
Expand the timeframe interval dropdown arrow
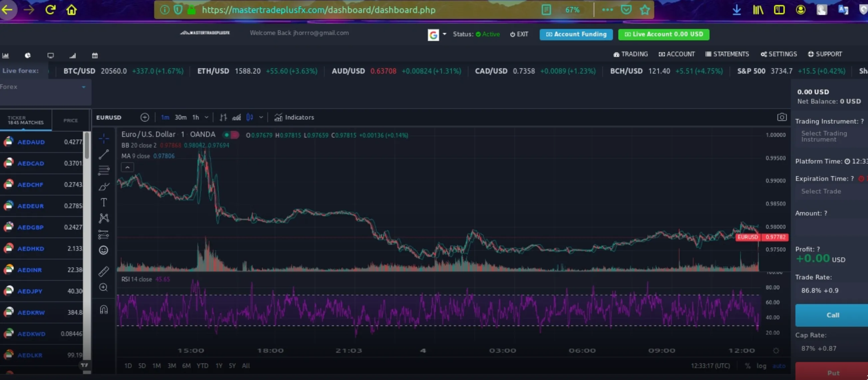[x=206, y=117]
